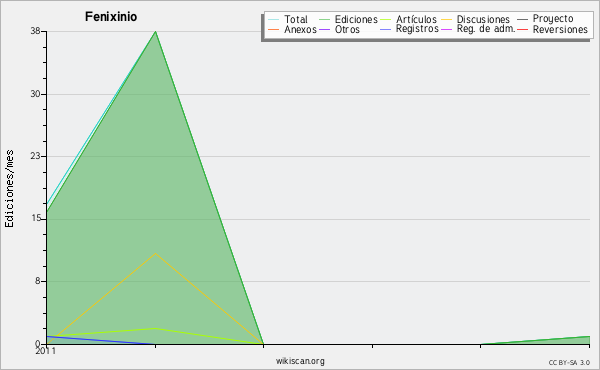Image resolution: width=600 pixels, height=370 pixels.
Task: Click the y-axis label 8
Action: (x=38, y=281)
